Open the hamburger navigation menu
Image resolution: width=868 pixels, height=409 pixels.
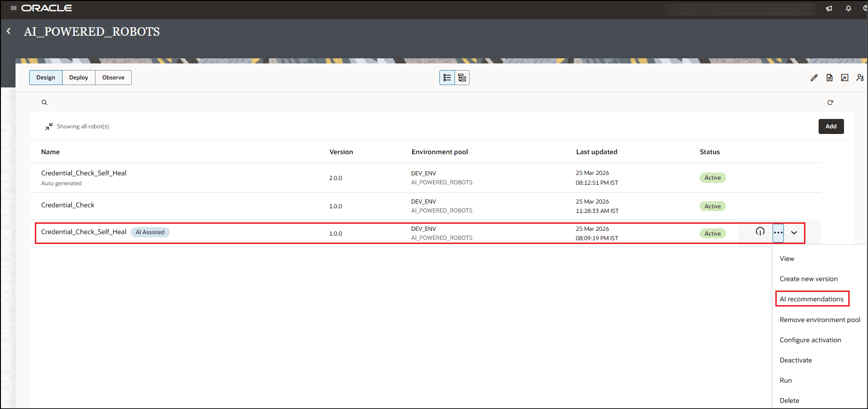14,8
